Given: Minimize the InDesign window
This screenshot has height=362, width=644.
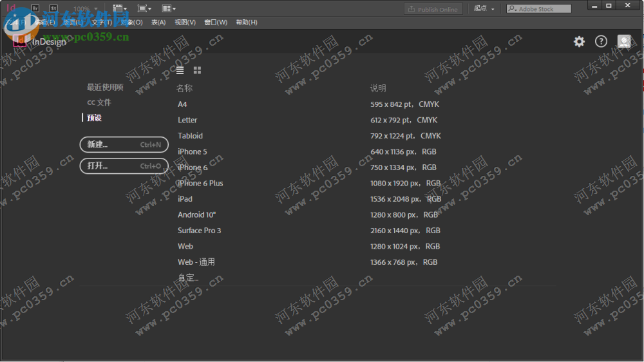Looking at the screenshot, I should pos(594,6).
